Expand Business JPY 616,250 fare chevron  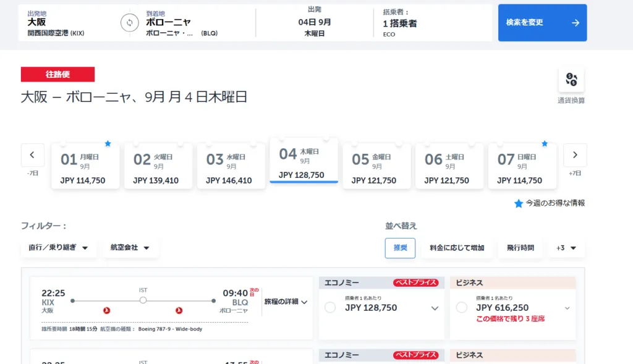567,308
